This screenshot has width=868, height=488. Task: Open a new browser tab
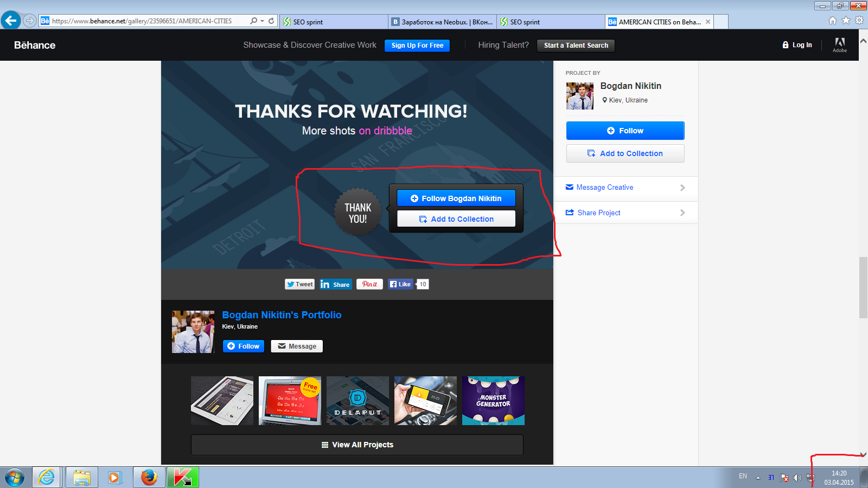coord(721,22)
